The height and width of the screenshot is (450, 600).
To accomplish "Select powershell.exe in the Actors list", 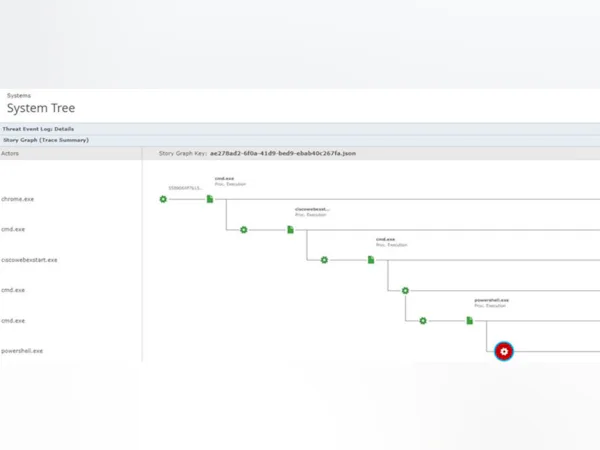I will point(22,351).
